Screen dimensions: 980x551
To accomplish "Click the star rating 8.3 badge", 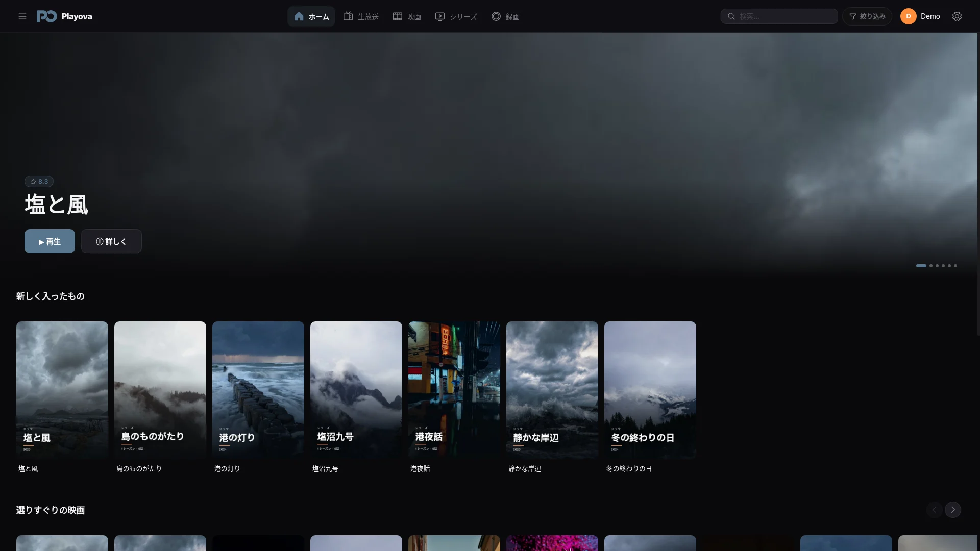I will point(39,182).
